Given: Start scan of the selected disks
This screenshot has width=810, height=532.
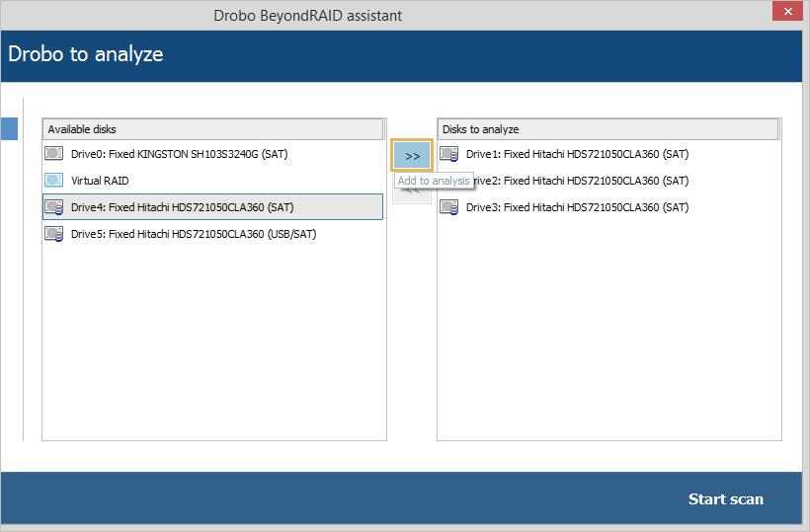Looking at the screenshot, I should pos(725,499).
